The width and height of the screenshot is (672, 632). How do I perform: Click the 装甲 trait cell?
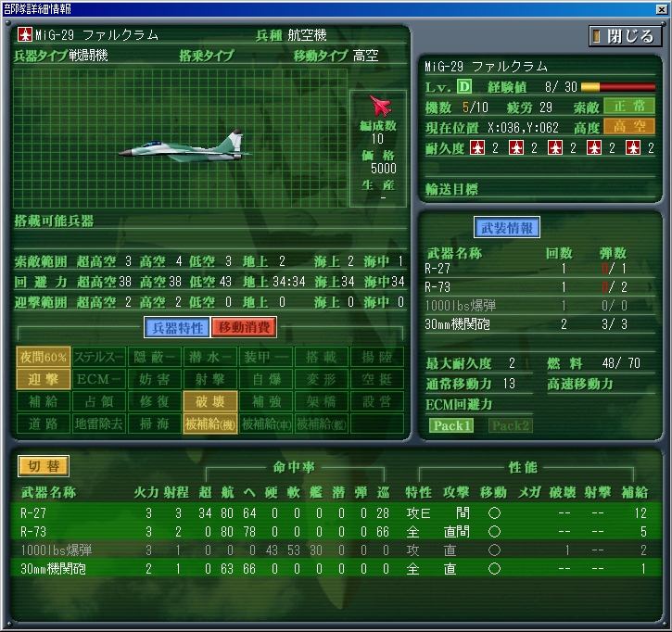pyautogui.click(x=266, y=357)
